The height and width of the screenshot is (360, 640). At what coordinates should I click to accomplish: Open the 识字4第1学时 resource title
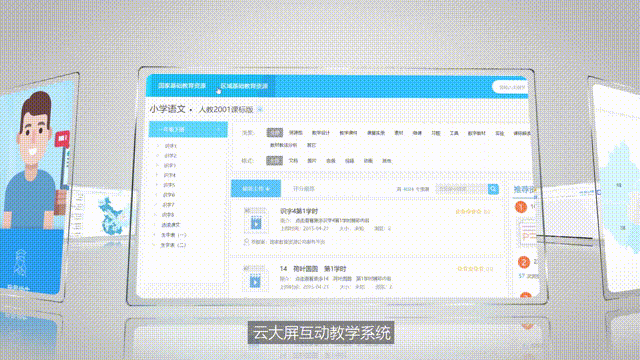299,211
